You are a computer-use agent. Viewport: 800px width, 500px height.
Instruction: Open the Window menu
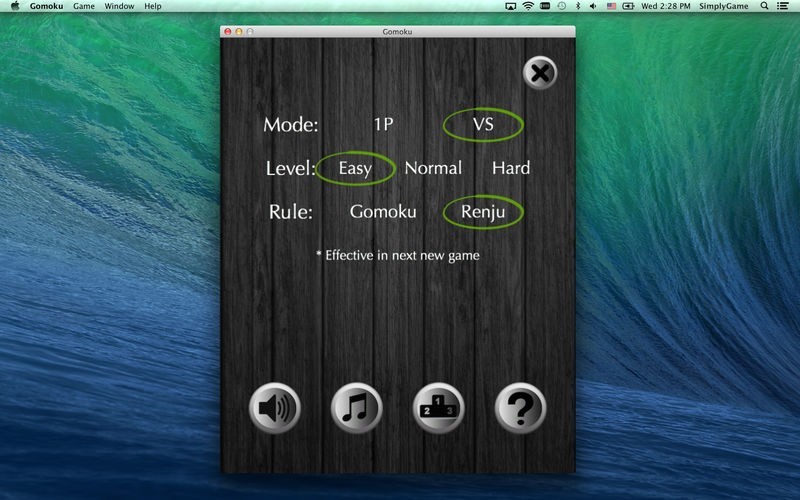coord(119,7)
